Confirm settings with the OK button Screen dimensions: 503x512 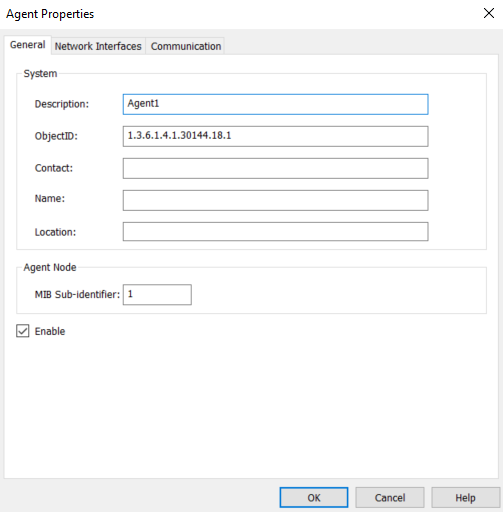click(314, 498)
